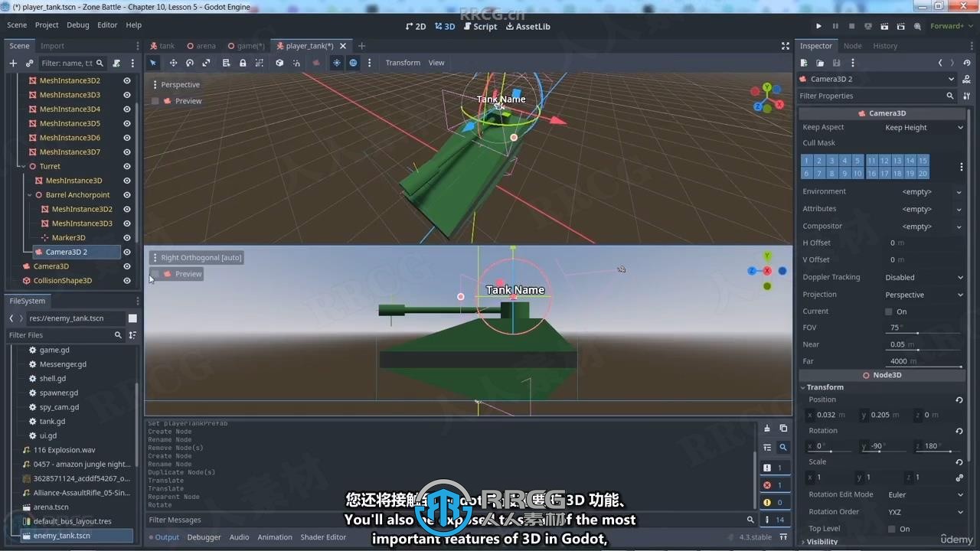This screenshot has width=980, height=551.
Task: Check Preview in the Right Orthogonal viewport
Action: point(155,274)
